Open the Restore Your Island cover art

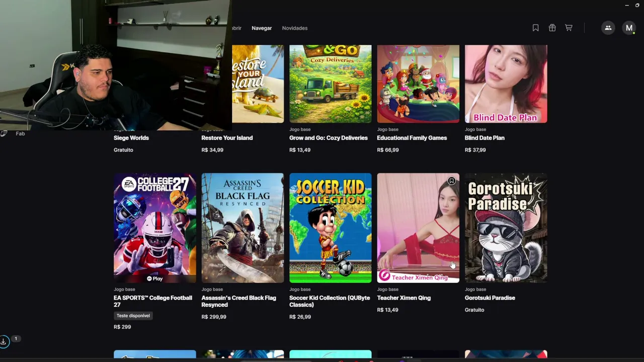tap(258, 84)
